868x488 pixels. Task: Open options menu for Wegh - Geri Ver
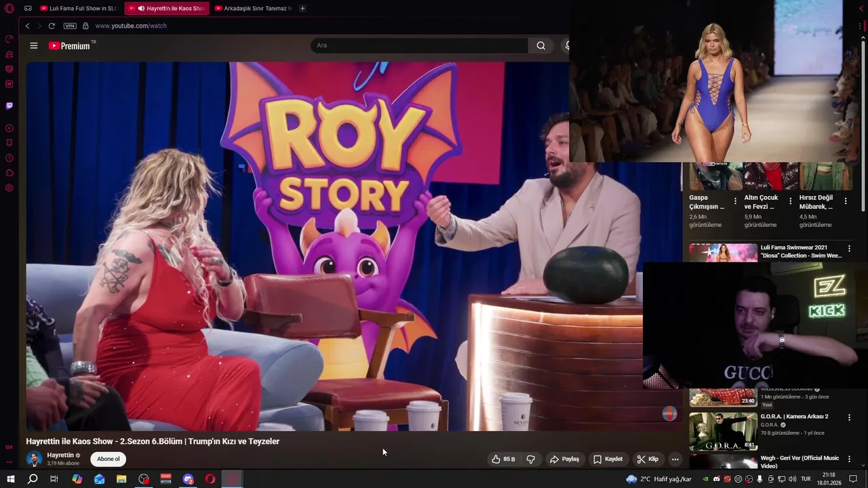pyautogui.click(x=849, y=459)
